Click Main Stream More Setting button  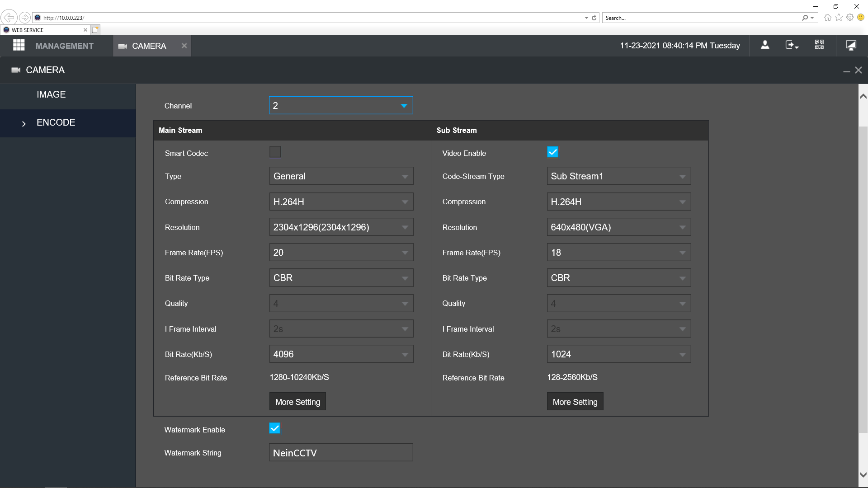click(297, 401)
